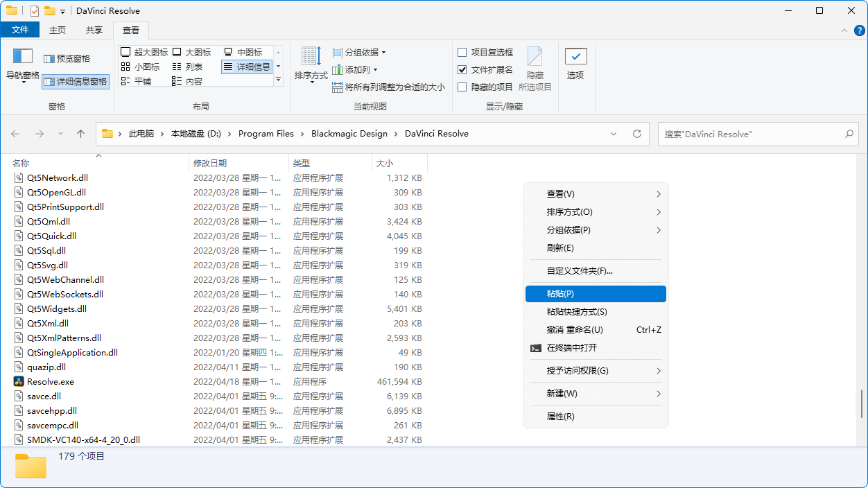The height and width of the screenshot is (488, 868).
Task: Uncheck File name extensions (文件扩展名) checkbox
Action: tap(462, 69)
